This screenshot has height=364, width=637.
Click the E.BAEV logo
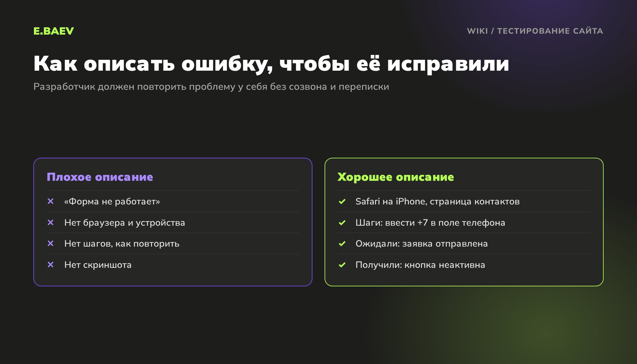[x=54, y=31]
